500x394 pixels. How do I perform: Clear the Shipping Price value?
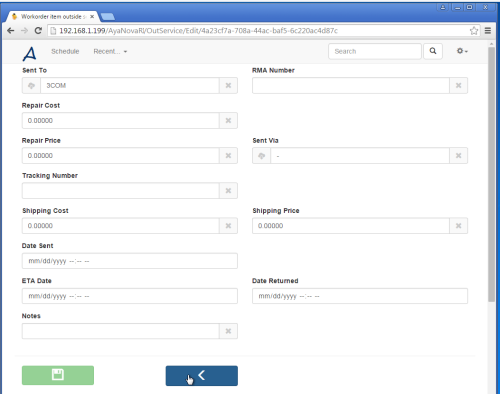[x=459, y=226]
